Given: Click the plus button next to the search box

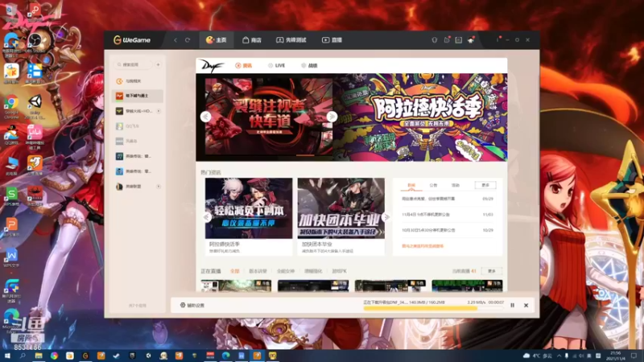Looking at the screenshot, I should click(x=158, y=64).
